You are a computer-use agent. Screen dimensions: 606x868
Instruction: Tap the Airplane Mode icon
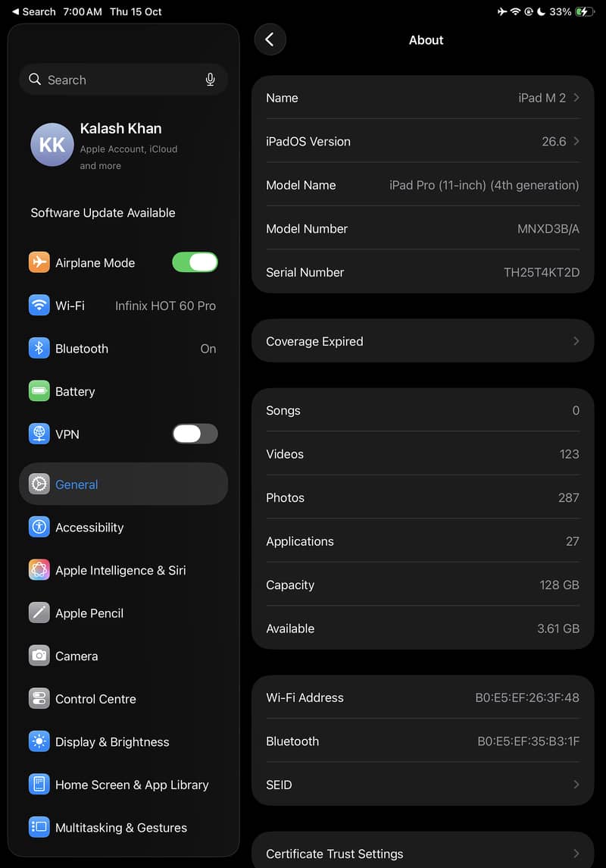(x=39, y=262)
